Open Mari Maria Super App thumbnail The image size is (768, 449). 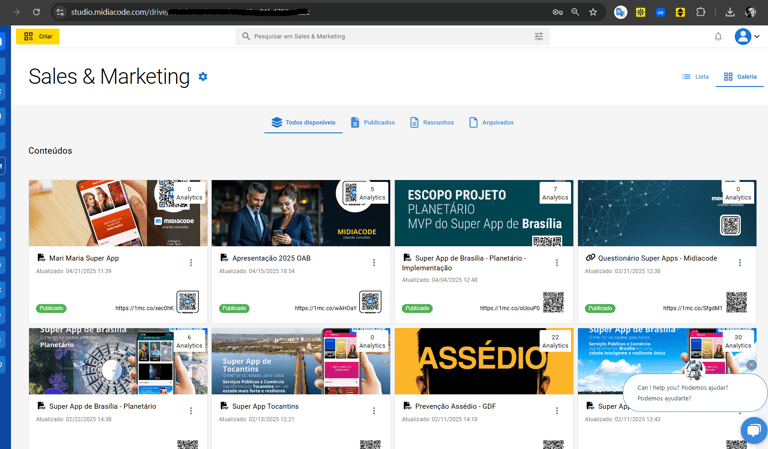point(118,213)
